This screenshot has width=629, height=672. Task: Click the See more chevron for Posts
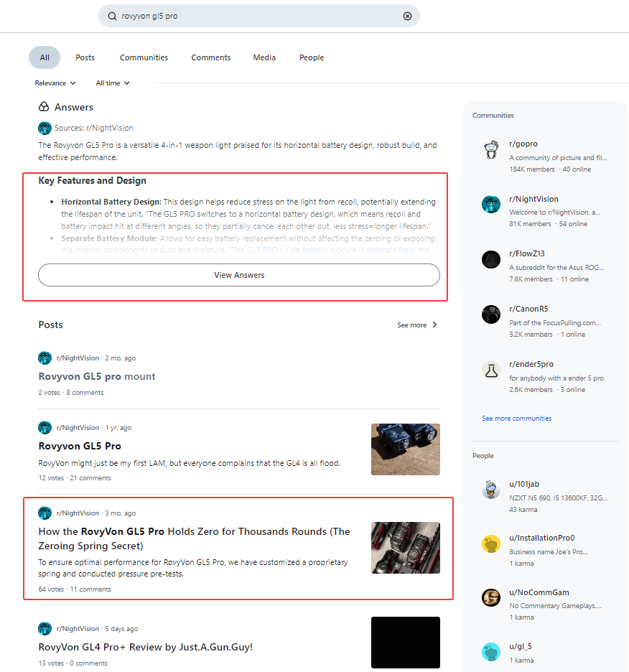(434, 325)
